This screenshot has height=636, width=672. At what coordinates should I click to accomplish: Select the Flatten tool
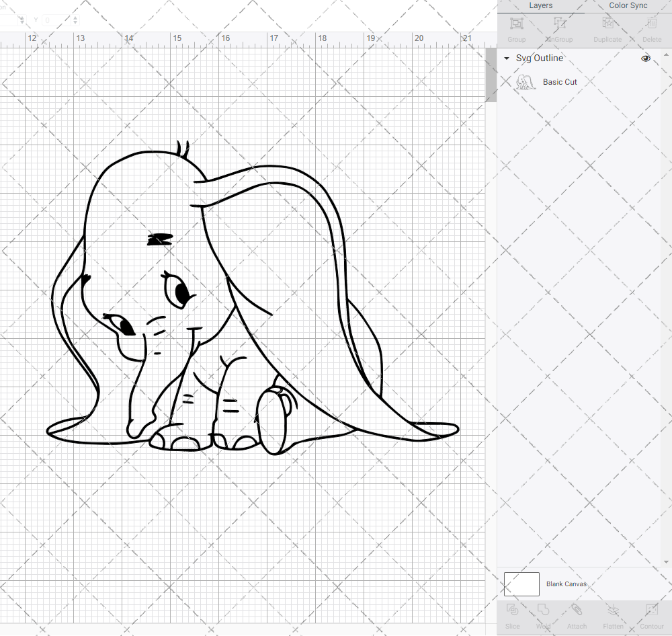click(x=612, y=615)
